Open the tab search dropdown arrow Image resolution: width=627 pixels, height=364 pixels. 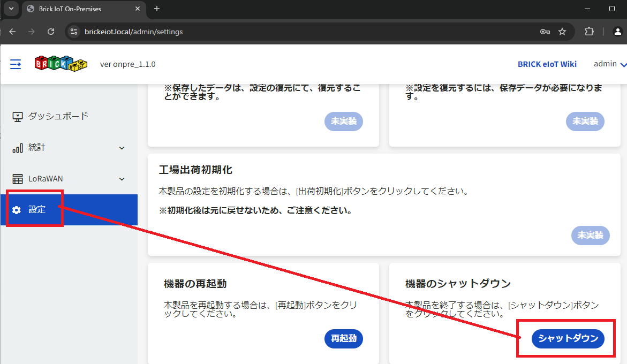(x=11, y=9)
